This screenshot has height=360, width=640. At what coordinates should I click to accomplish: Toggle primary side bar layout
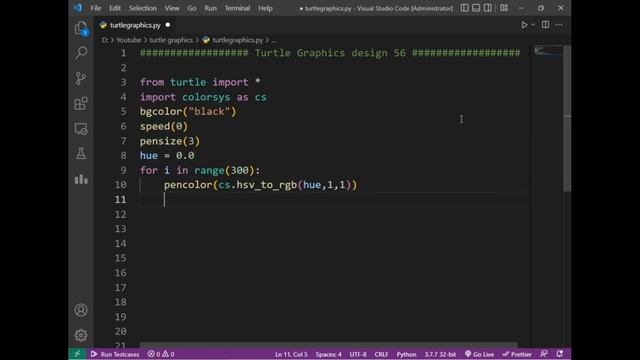tap(464, 8)
